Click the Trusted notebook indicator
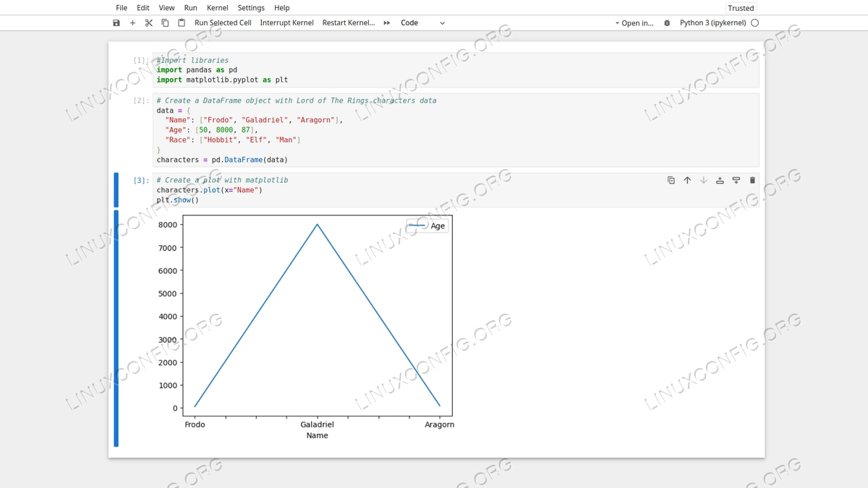The height and width of the screenshot is (488, 868). click(741, 8)
